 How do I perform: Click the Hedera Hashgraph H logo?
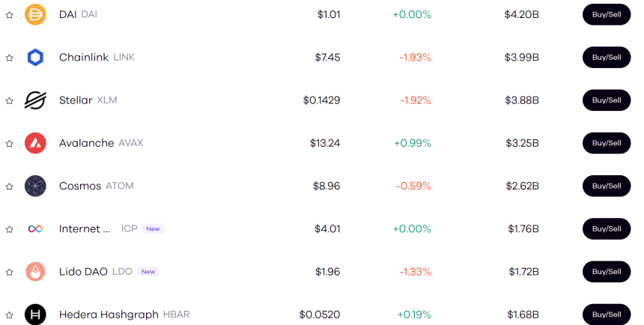35,315
